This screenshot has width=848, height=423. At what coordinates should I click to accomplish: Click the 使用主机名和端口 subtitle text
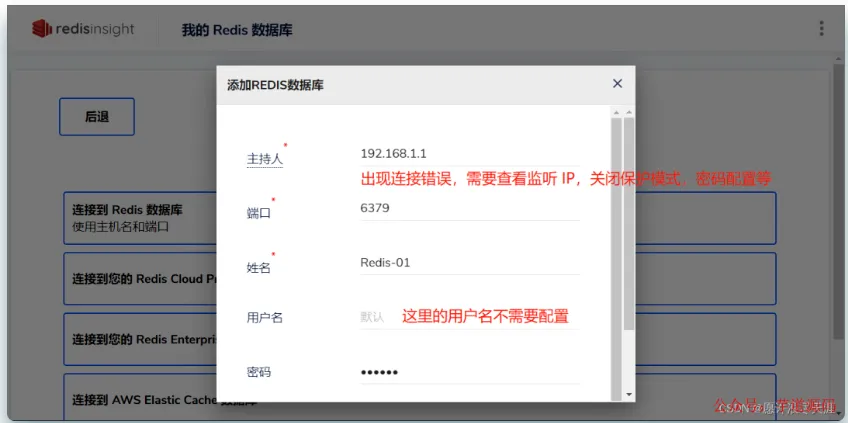[121, 227]
